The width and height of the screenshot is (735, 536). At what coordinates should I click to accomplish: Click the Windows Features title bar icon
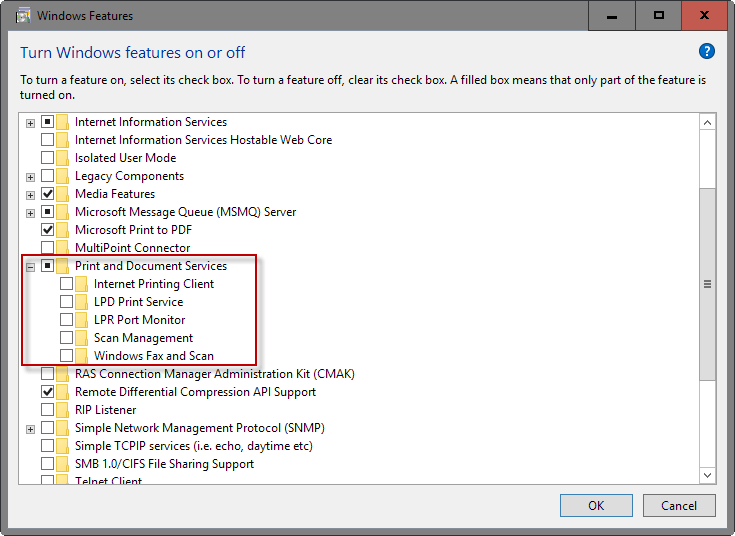tap(23, 16)
